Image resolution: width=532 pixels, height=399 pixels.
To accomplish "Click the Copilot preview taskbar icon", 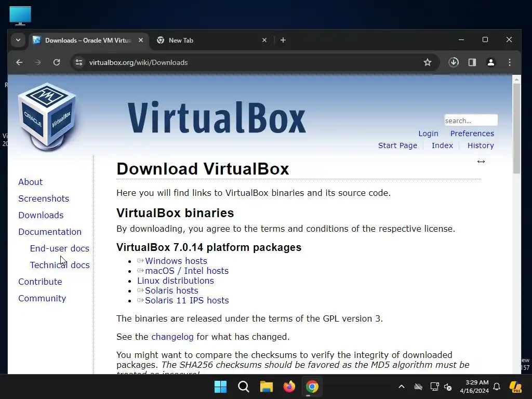I will coord(515,387).
